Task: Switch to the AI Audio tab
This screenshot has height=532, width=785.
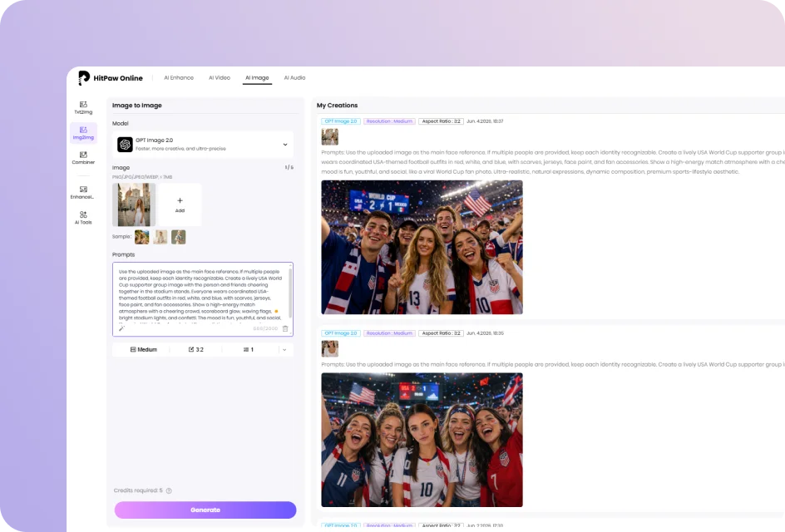Action: coord(294,77)
